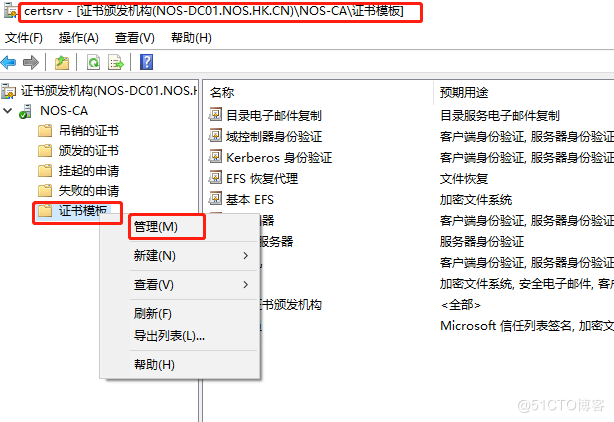Screen dimensions: 614x422
Task: Click the folder icon beside 失败的申请
Action: (x=45, y=191)
